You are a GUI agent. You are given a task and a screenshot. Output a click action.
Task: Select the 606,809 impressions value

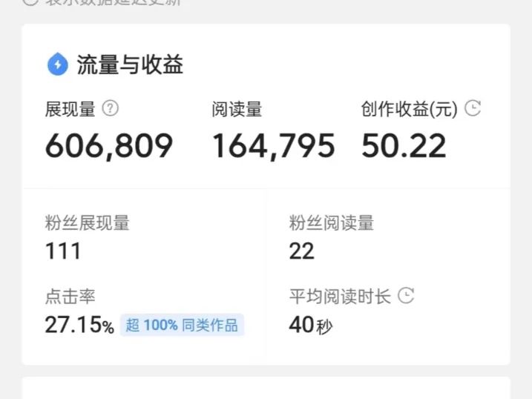click(x=109, y=146)
